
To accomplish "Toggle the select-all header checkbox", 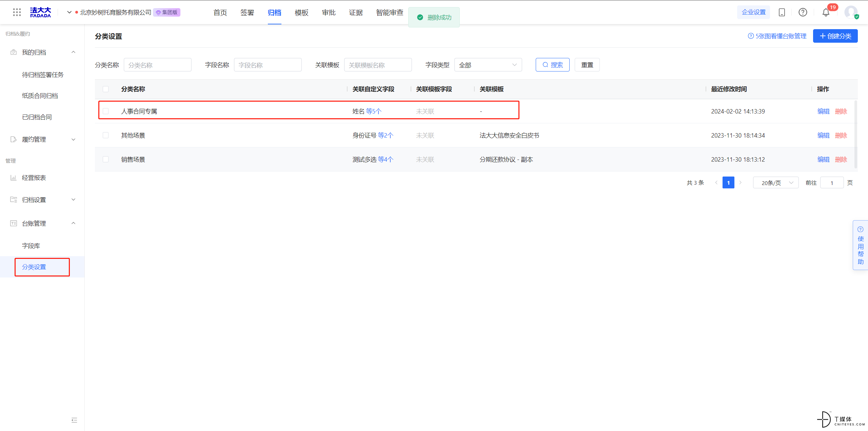I will click(x=106, y=89).
